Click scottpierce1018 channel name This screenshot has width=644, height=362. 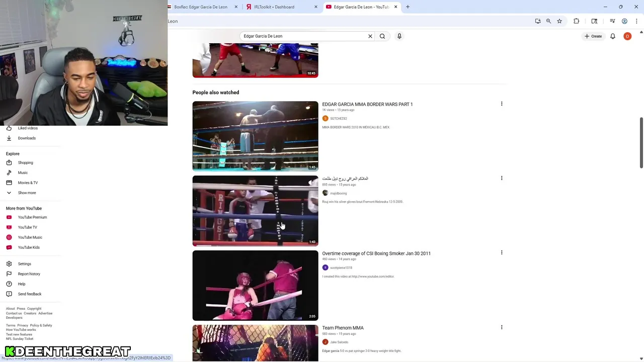[341, 267]
